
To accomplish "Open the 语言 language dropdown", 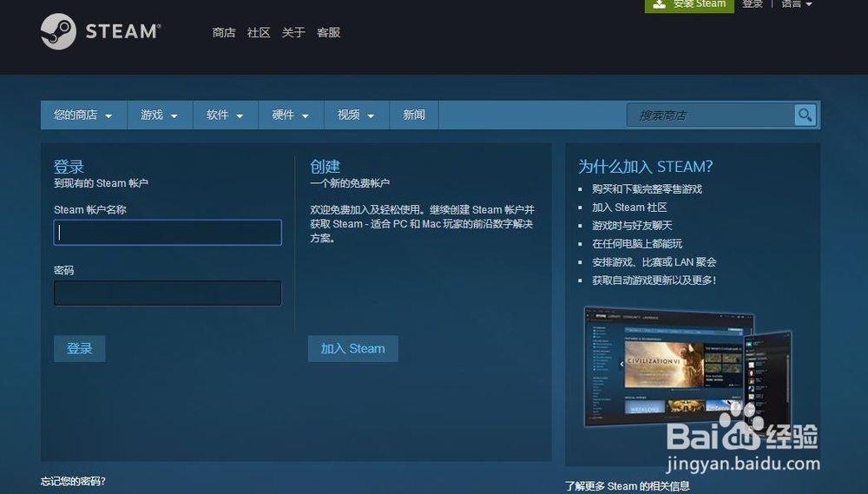I will coord(796,3).
